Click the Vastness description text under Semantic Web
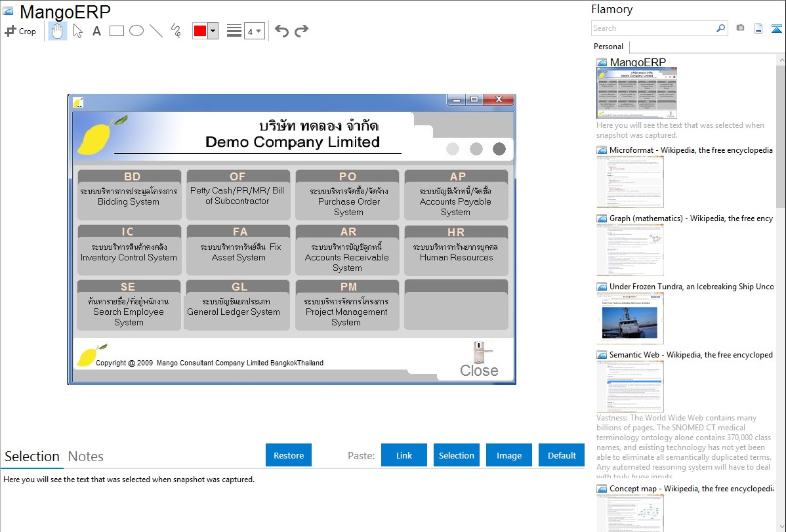The width and height of the screenshot is (786, 532). pyautogui.click(x=684, y=447)
